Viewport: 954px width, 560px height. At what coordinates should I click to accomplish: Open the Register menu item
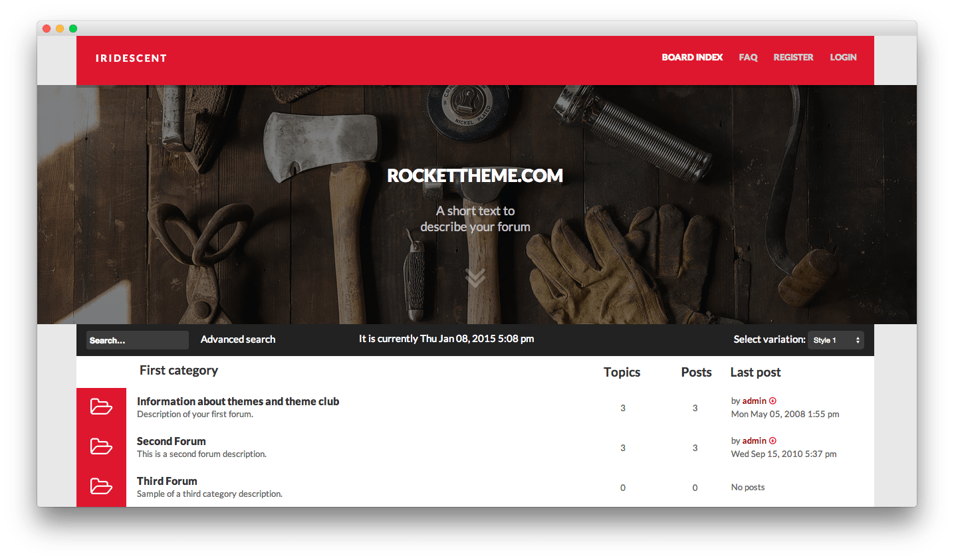coord(793,58)
